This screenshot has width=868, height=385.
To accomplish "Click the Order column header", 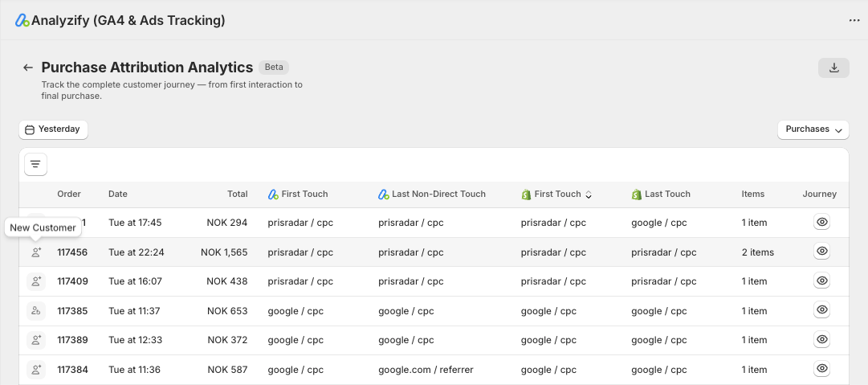I will click(68, 194).
